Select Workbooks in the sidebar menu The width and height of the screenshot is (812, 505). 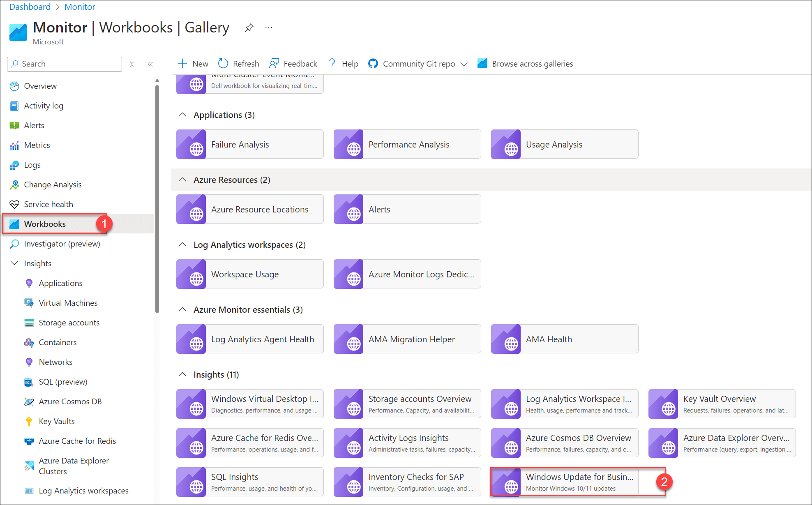(45, 224)
